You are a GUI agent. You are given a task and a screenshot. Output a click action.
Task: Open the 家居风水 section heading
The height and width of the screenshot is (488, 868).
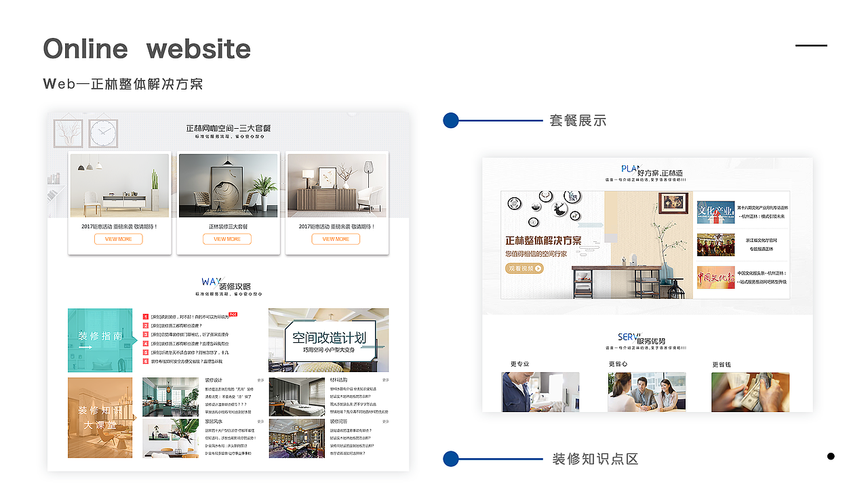coord(214,422)
